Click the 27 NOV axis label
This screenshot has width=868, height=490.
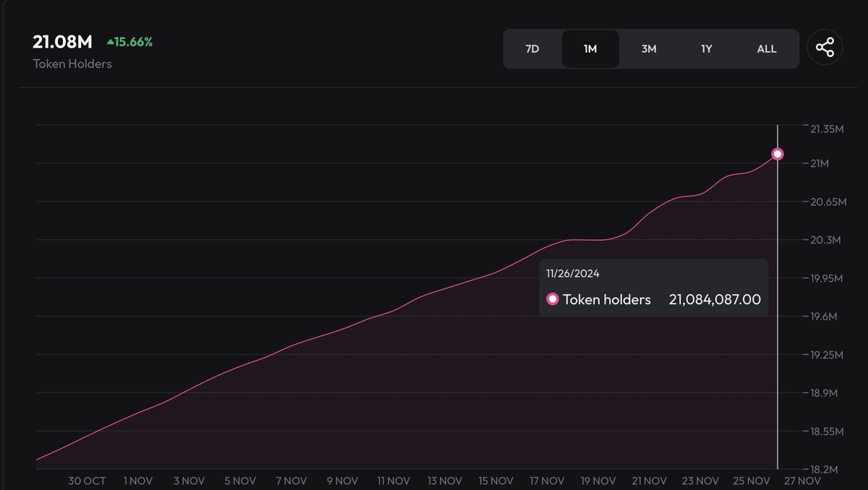pyautogui.click(x=803, y=481)
